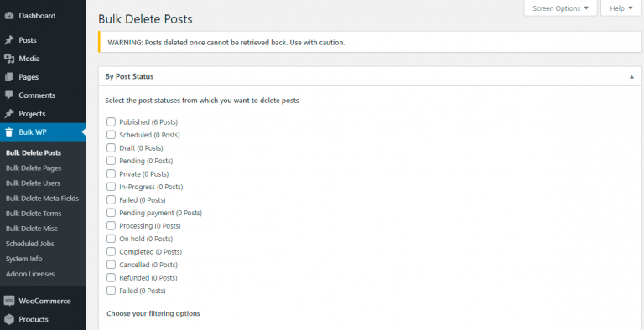Select the Cancelled (0 Posts) checkbox
644x330 pixels.
click(x=111, y=265)
